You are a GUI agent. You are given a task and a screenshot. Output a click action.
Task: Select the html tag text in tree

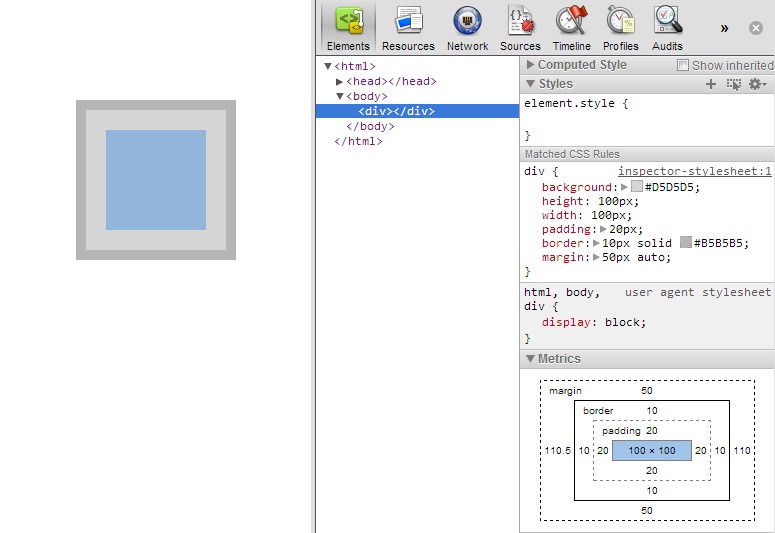pyautogui.click(x=355, y=66)
